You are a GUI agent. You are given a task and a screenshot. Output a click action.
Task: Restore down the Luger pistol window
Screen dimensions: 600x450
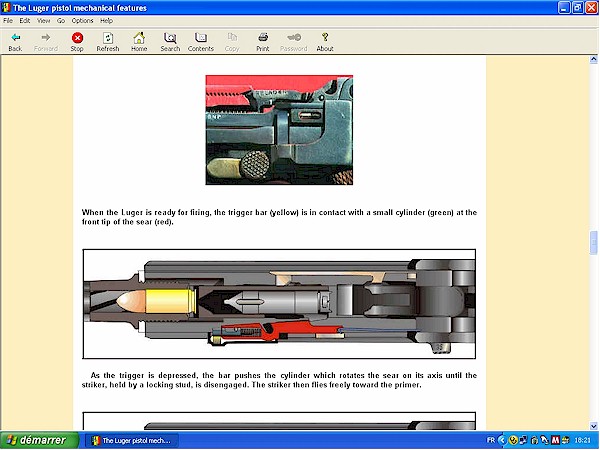click(x=578, y=8)
